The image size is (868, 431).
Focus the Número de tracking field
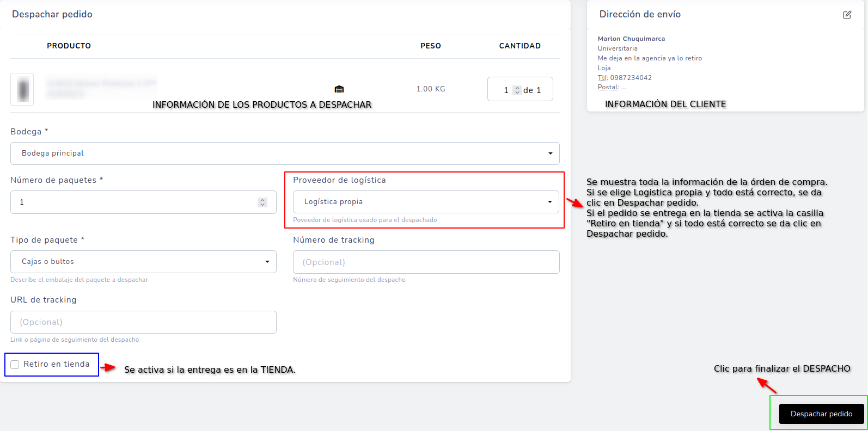coord(426,262)
